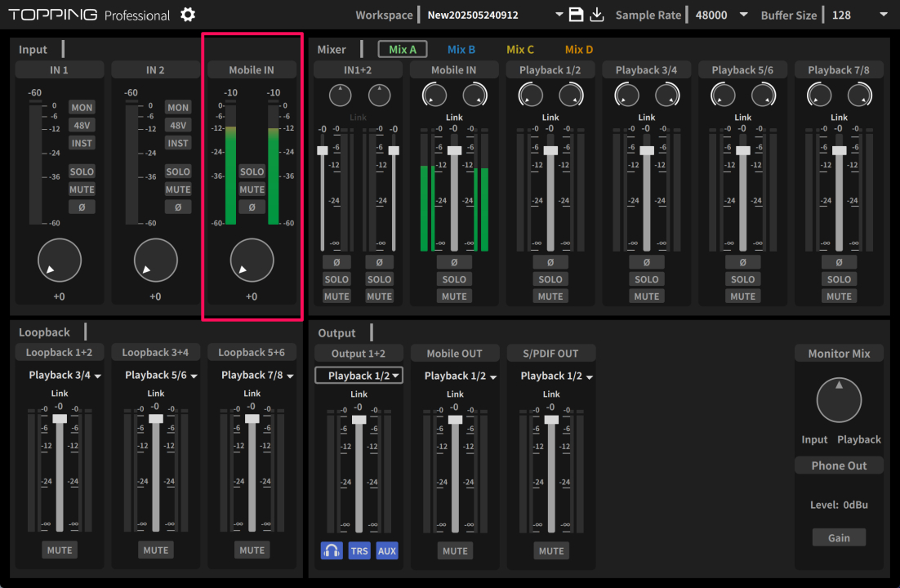Screen dimensions: 900x588
Task: Click right pan knob of Playback 7/8
Action: [859, 95]
